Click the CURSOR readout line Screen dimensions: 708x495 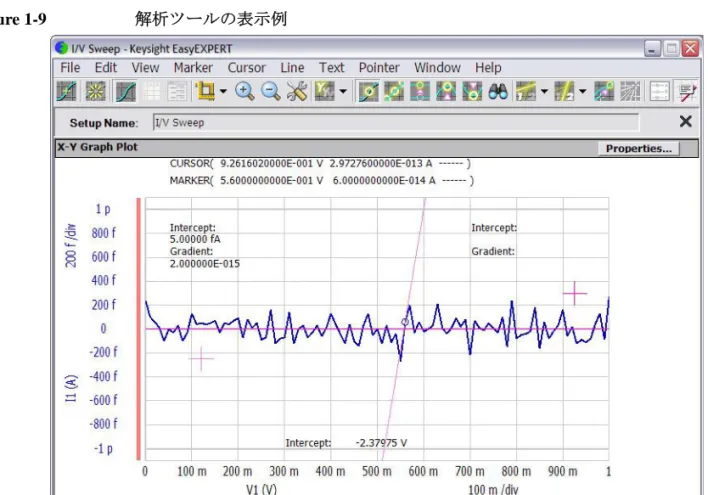(320, 163)
